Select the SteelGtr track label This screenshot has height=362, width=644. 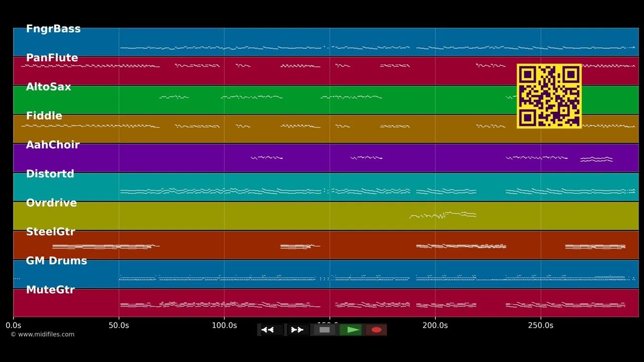50,232
